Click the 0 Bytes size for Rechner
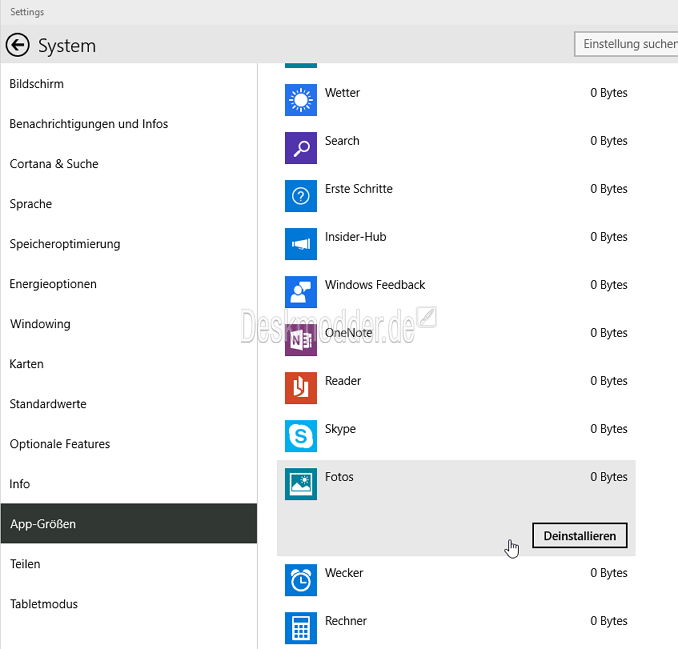Screen dimensions: 678x649 tap(608, 620)
